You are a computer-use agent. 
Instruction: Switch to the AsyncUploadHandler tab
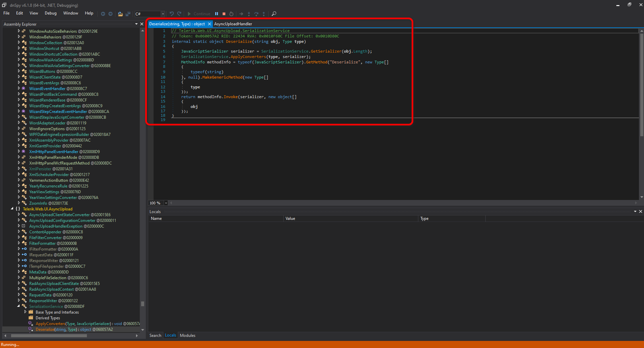click(233, 24)
